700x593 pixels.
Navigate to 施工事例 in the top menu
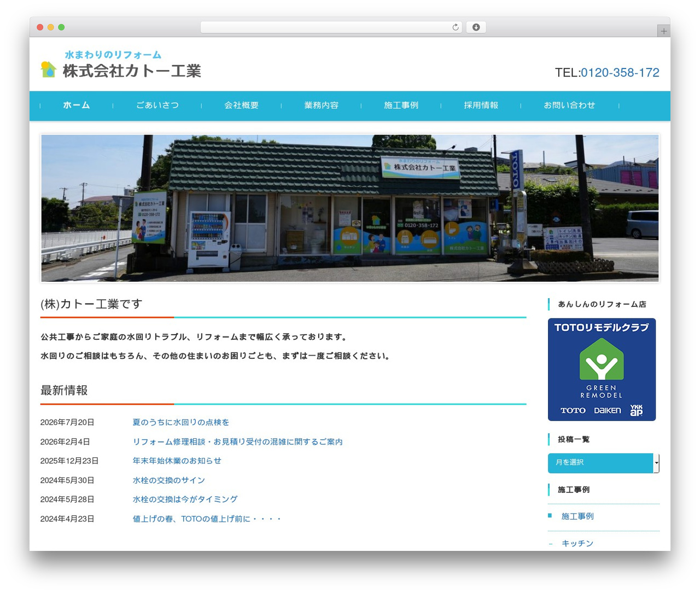[x=401, y=106]
